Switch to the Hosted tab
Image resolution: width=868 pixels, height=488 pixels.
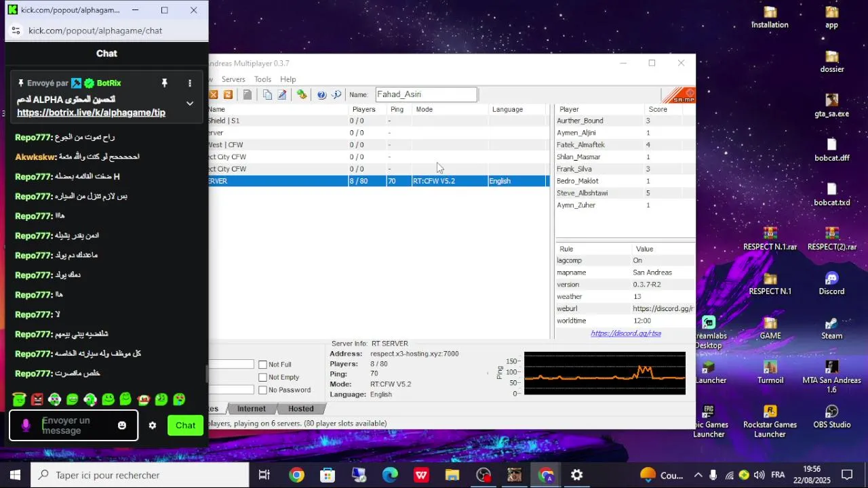pyautogui.click(x=301, y=409)
